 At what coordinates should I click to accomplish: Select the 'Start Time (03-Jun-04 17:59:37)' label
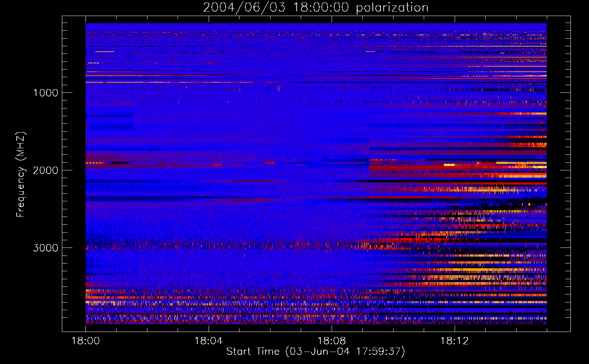coord(316,352)
